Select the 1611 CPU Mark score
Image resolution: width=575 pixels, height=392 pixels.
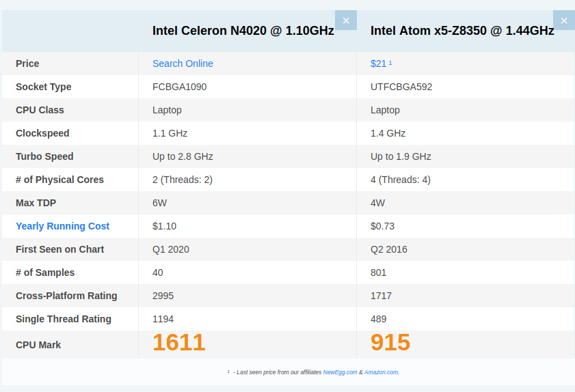click(x=179, y=343)
